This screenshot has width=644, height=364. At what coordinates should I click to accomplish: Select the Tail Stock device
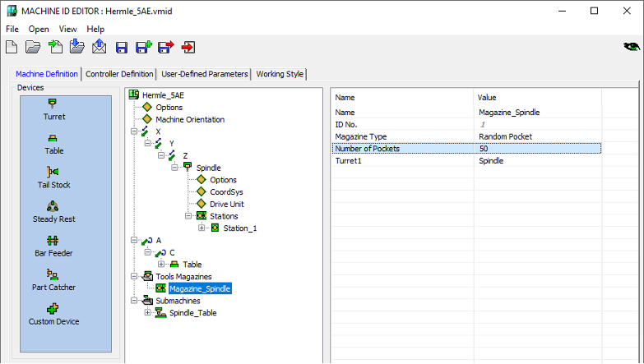click(x=53, y=177)
